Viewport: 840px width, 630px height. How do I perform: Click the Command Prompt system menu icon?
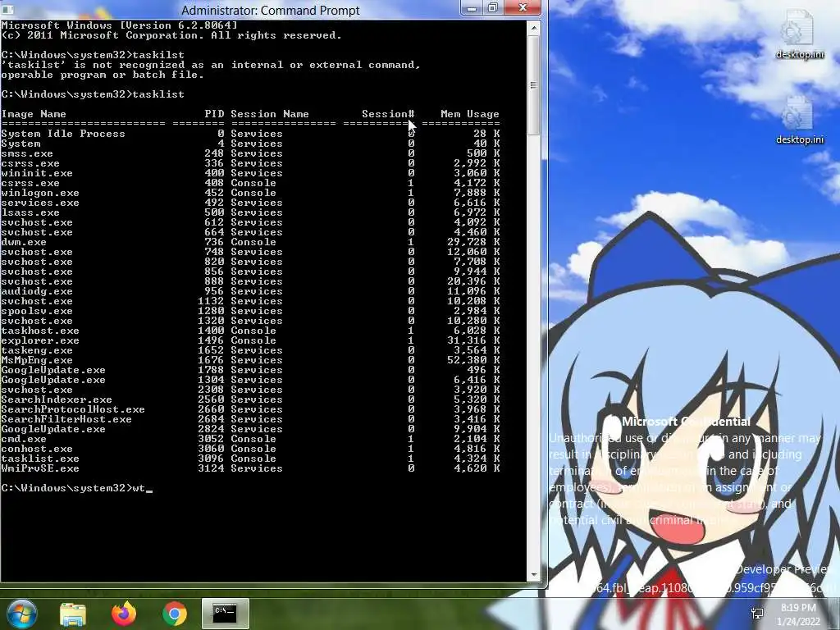(x=7, y=10)
